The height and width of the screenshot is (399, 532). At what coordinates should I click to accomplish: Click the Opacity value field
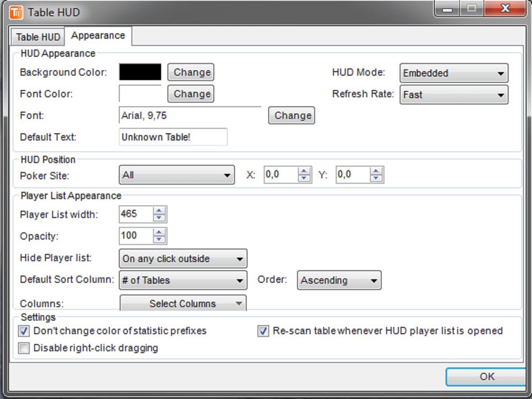click(136, 236)
